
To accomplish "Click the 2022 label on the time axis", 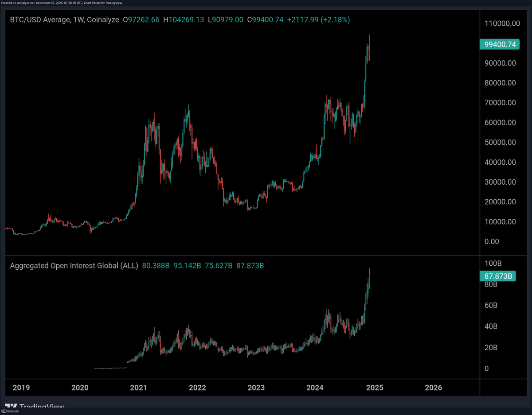I will 197,388.
